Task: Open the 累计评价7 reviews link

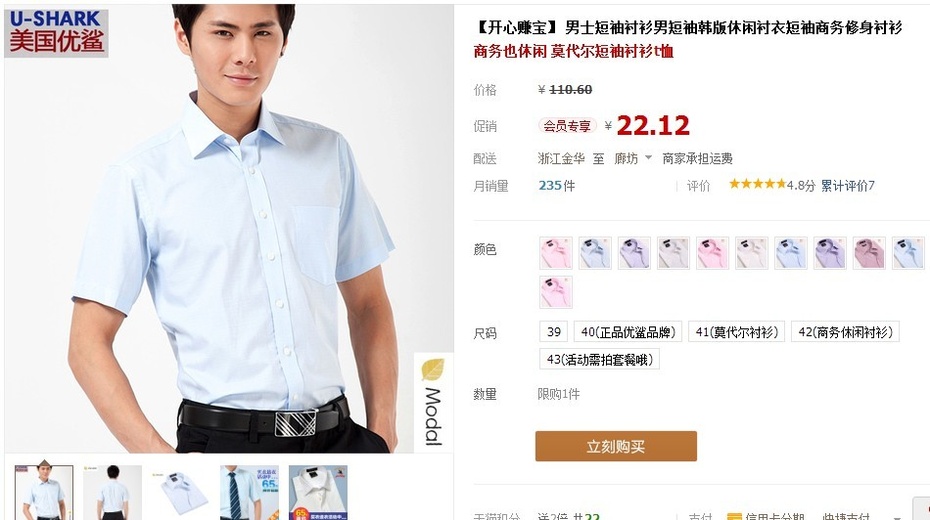Action: tap(848, 186)
